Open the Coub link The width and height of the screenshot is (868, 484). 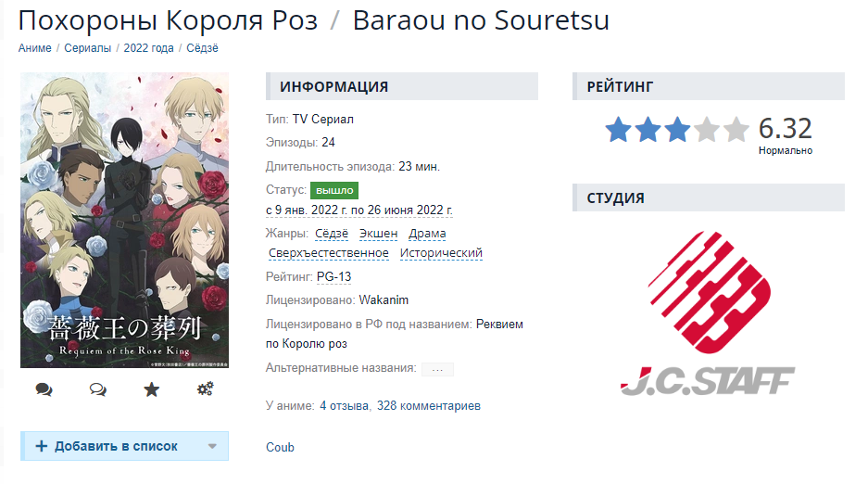pos(280,448)
